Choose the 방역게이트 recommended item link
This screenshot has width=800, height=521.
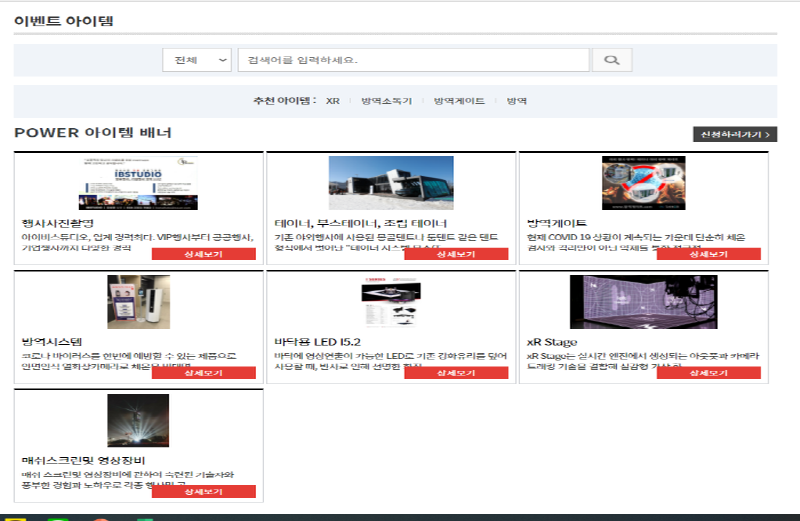(459, 102)
